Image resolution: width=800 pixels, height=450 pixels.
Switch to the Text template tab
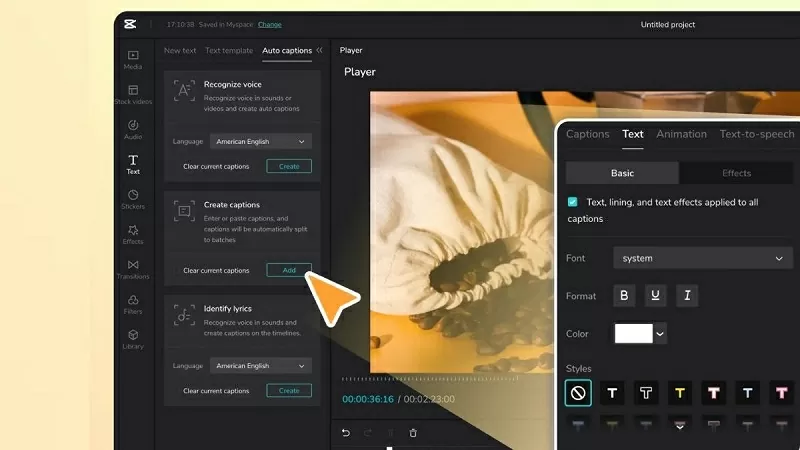(228, 50)
